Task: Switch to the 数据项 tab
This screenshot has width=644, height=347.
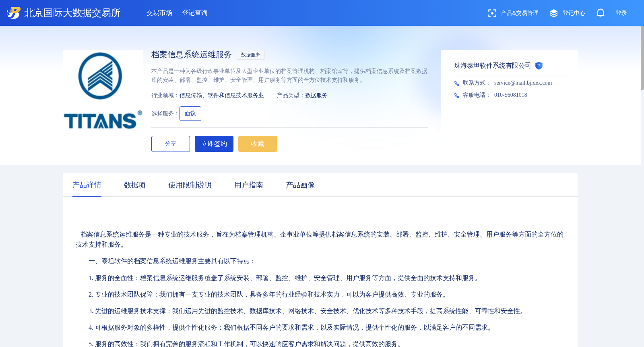Action: (135, 185)
